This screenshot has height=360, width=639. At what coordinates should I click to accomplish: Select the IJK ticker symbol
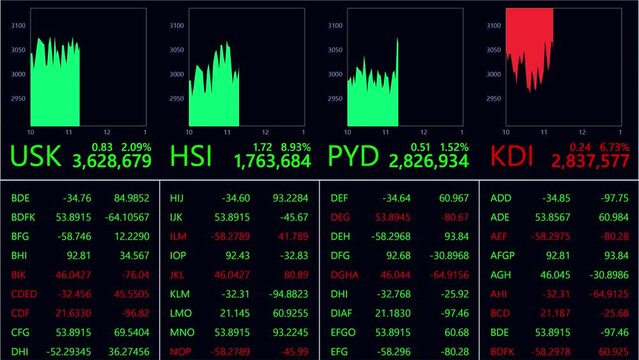pyautogui.click(x=176, y=217)
